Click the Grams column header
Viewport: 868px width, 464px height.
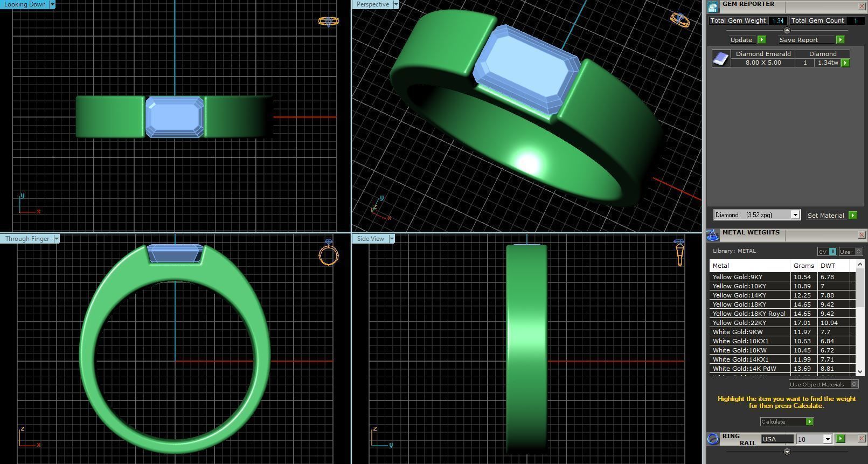point(804,266)
